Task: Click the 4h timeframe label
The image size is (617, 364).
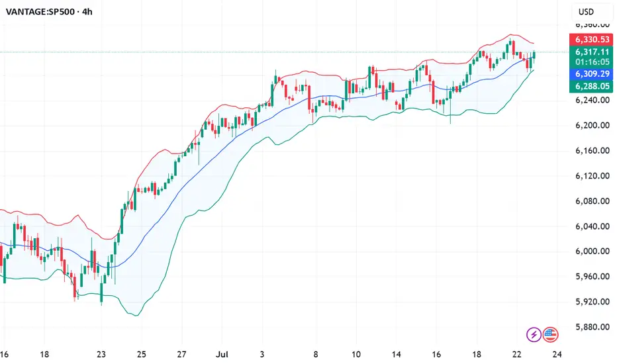Action: tap(87, 12)
